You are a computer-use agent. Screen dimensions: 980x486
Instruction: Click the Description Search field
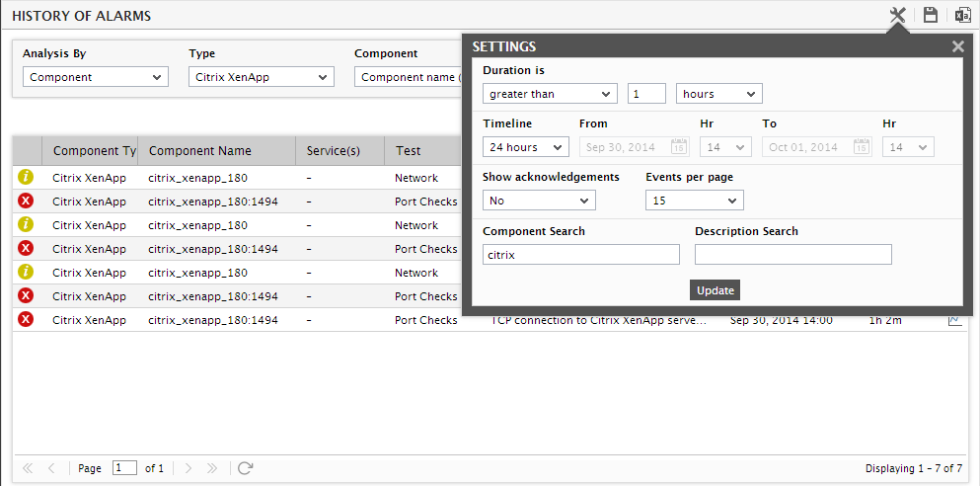[793, 255]
